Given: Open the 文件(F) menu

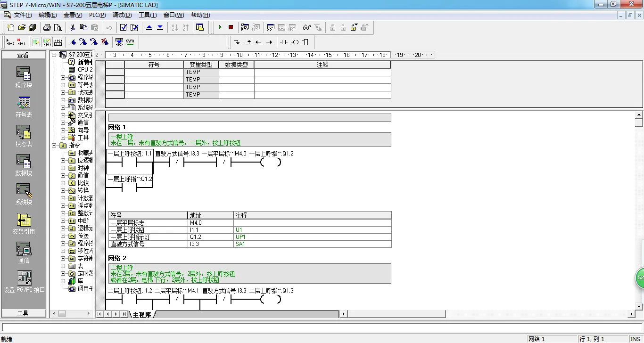Looking at the screenshot, I should [23, 15].
